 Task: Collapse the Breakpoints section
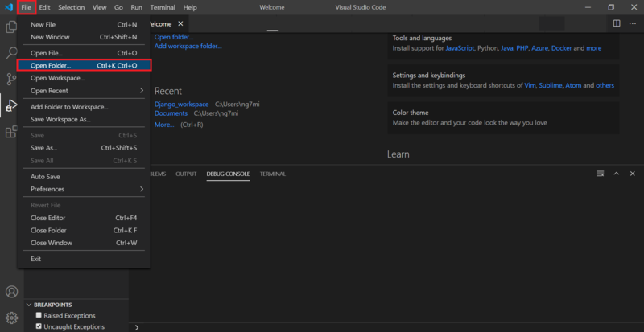coord(29,305)
